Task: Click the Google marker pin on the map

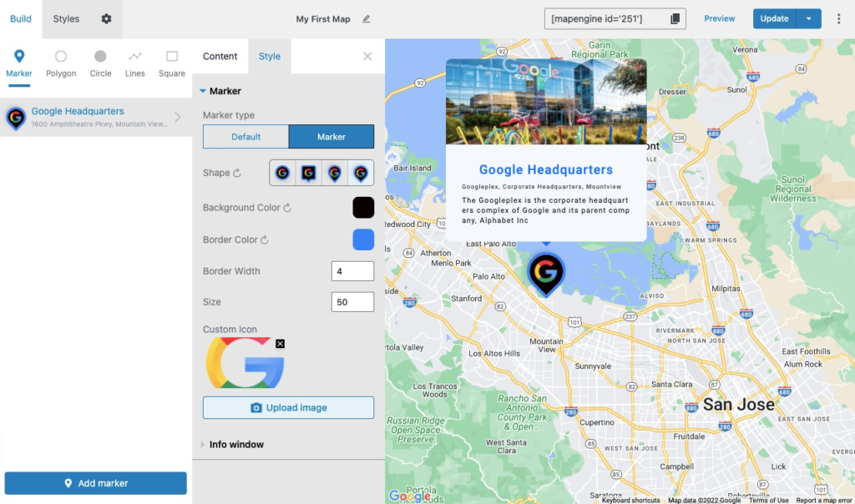Action: (546, 274)
